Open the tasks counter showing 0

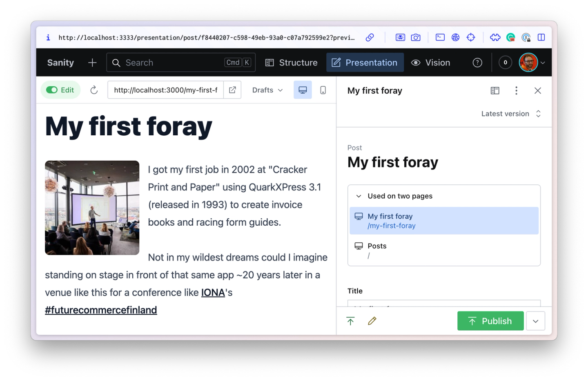click(x=505, y=63)
